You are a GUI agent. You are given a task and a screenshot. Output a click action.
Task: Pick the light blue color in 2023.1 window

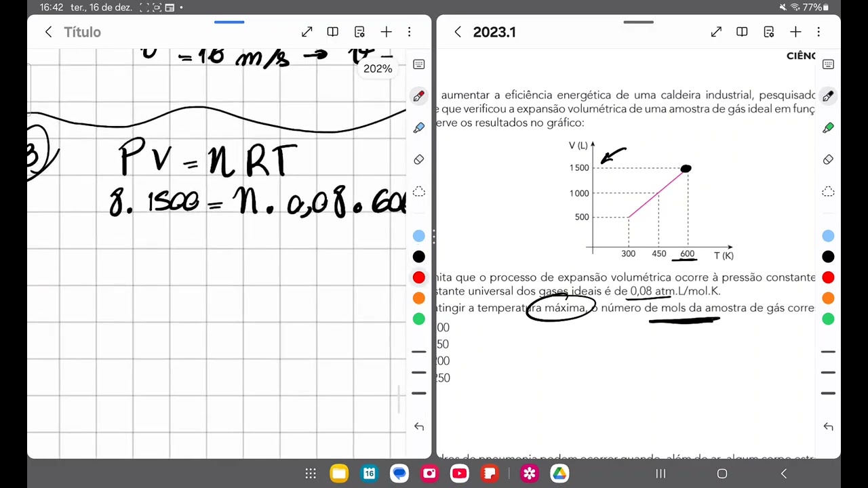tap(828, 236)
